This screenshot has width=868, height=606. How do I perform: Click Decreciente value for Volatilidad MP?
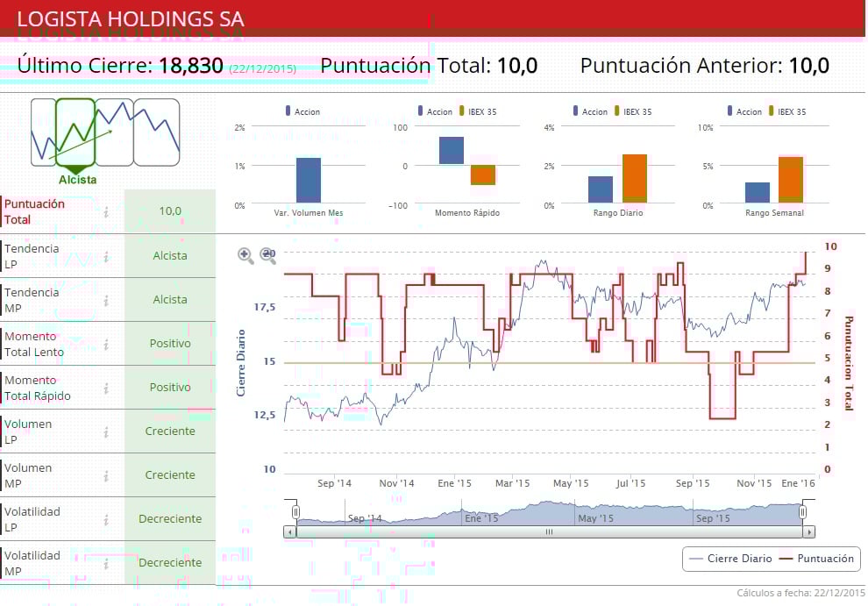click(x=170, y=562)
